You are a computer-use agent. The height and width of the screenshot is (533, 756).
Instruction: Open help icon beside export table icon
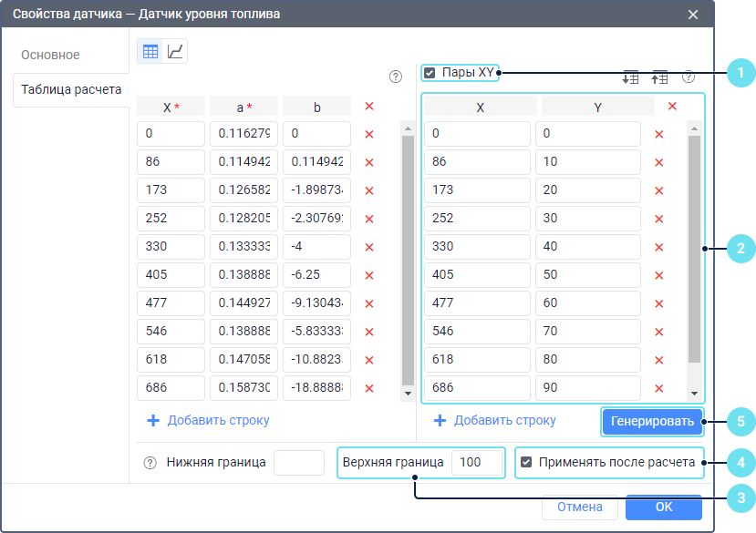[689, 77]
